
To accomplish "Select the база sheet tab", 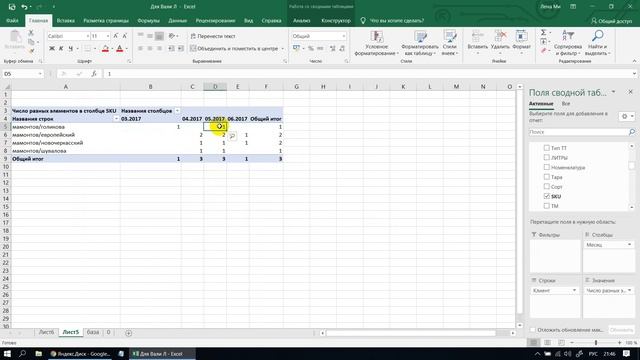I will (93, 333).
